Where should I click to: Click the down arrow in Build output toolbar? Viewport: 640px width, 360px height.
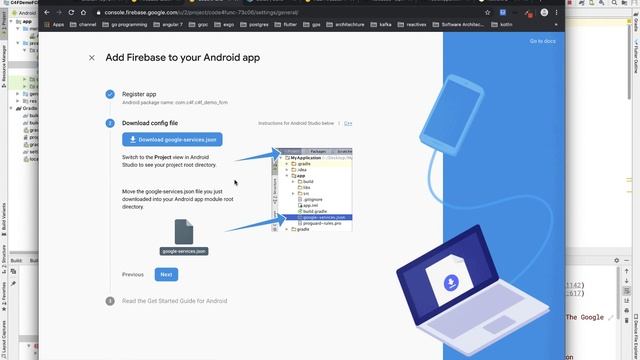(x=627, y=281)
